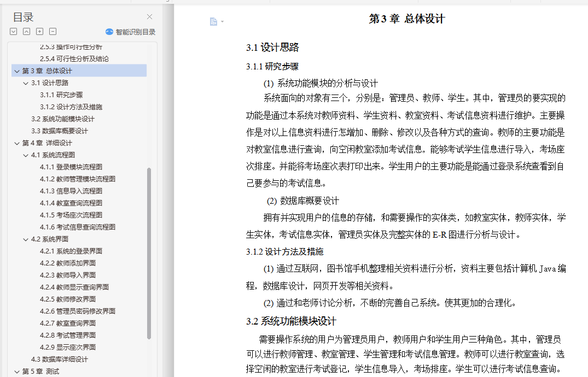Go to 4.2.1 系统的登录界面
588x377 pixels.
71,251
